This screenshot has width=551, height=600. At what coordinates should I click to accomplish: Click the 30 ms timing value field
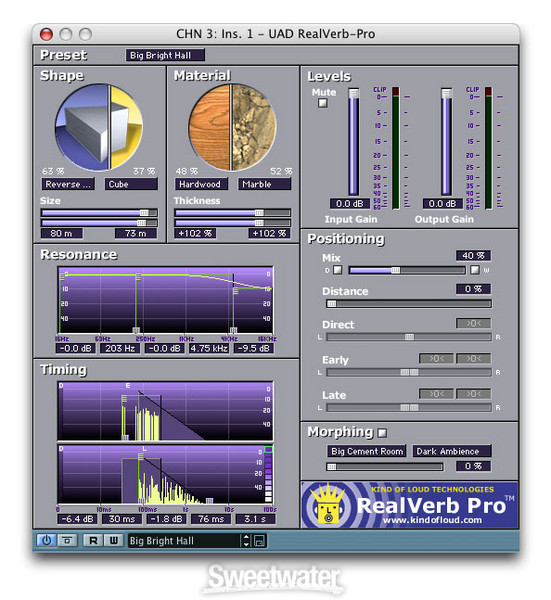pos(122,519)
